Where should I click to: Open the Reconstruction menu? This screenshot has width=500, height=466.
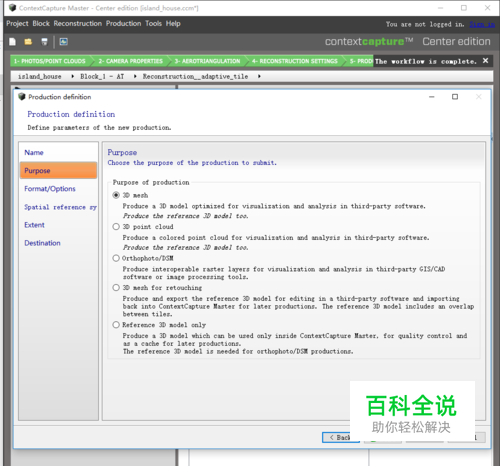[78, 24]
